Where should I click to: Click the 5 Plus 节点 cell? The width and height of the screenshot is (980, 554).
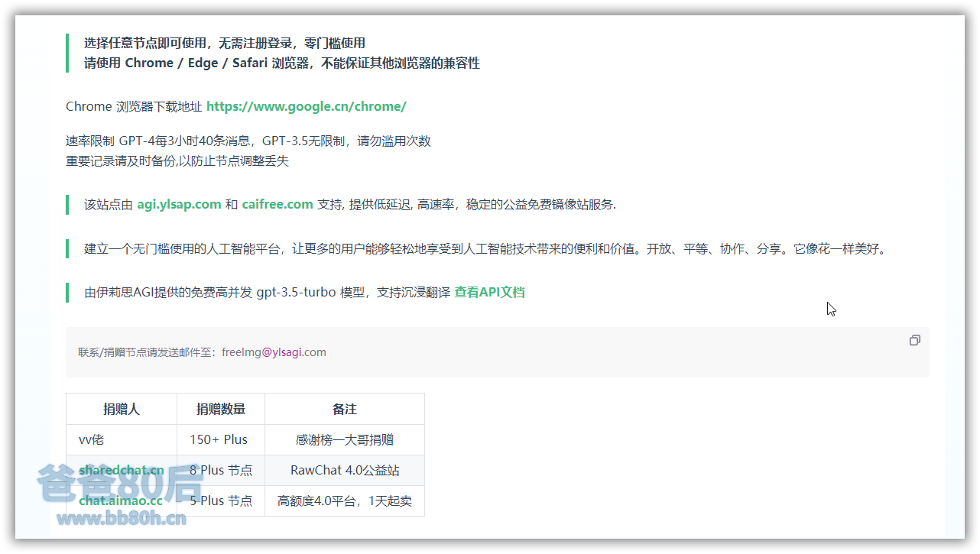click(221, 501)
